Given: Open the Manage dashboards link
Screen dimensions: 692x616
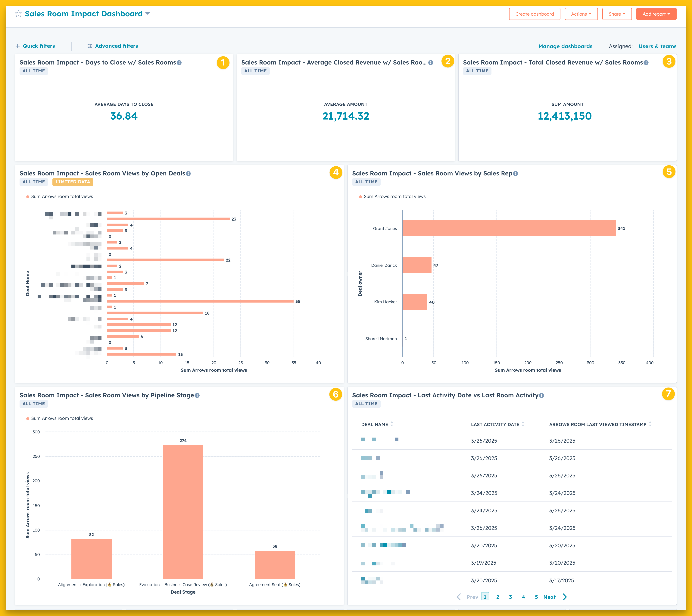Looking at the screenshot, I should coord(565,46).
